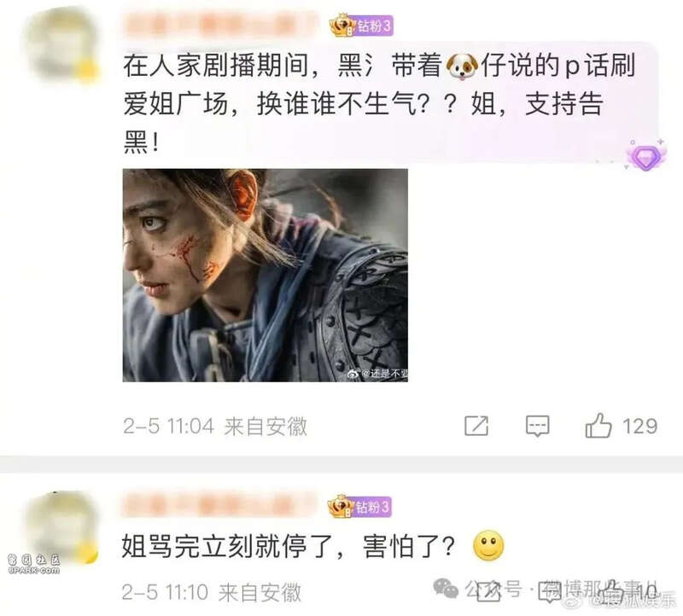Tap the repost icon on 11:10 comment
The image size is (683, 616).
(488, 592)
